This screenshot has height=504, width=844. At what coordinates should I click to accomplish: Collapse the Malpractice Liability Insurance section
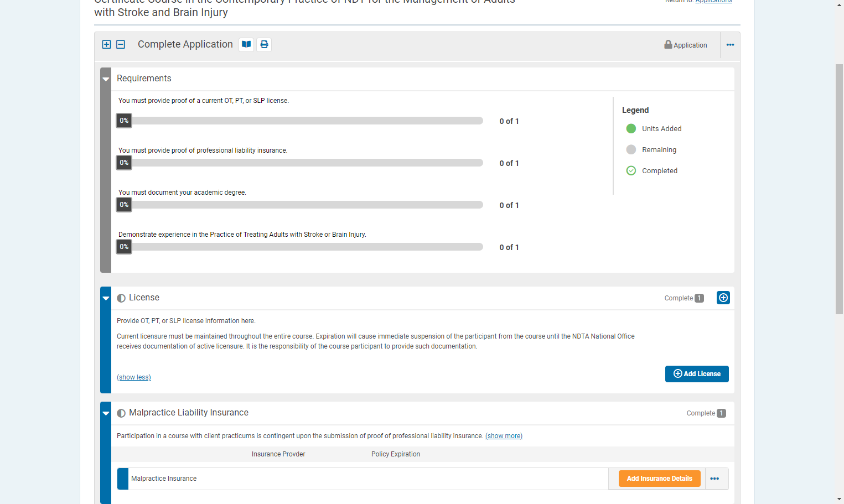tap(106, 413)
